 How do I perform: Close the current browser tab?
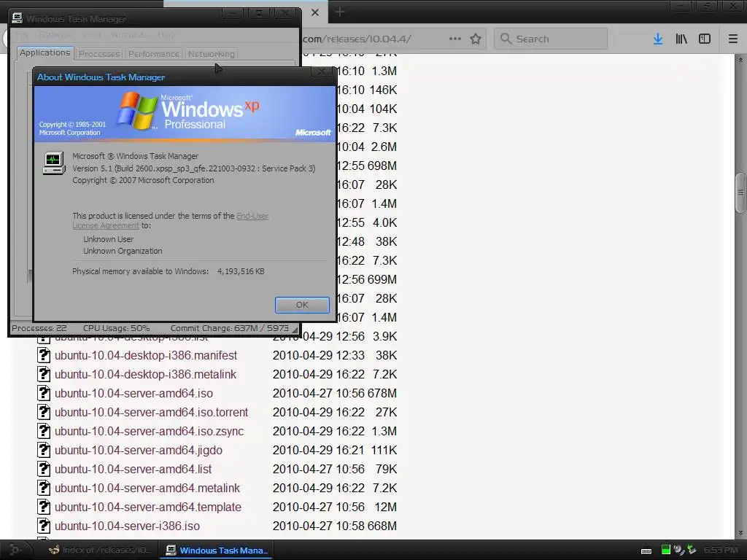[x=315, y=12]
